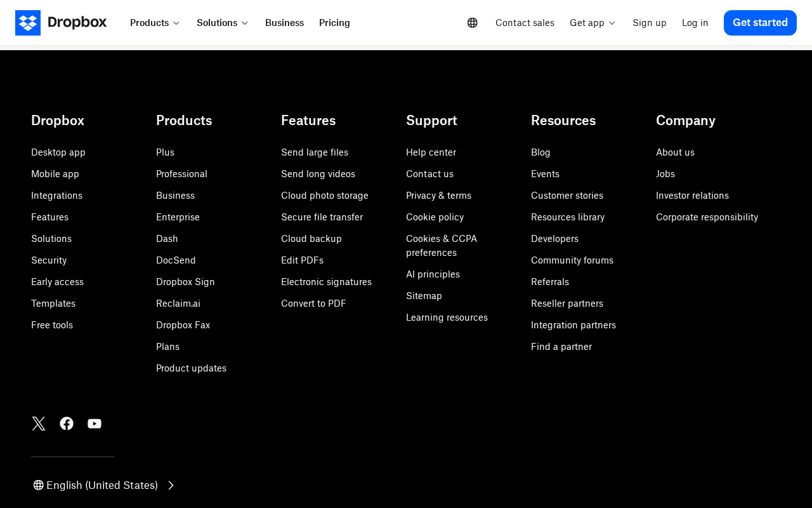Screen dimensions: 812x508
Task: Open the Dropbox YouTube channel icon
Action: click(95, 424)
